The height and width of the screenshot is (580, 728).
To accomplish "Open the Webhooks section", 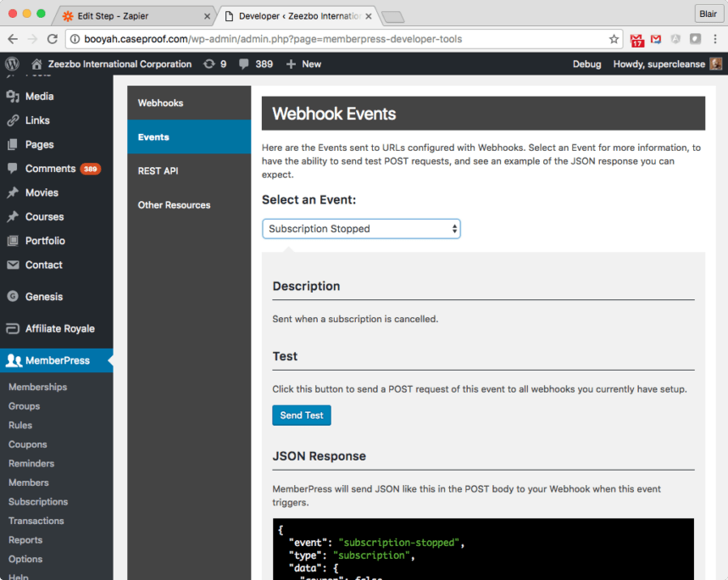I will click(x=189, y=103).
